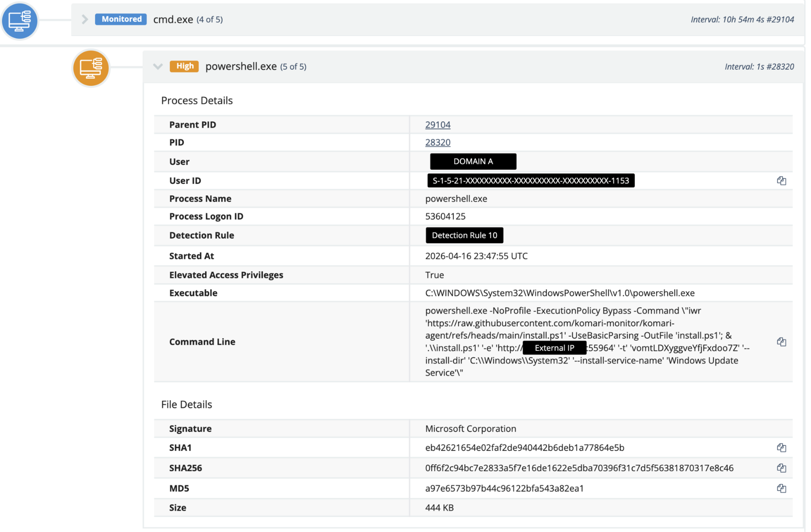
Task: Copy the MD5 hash
Action: 781,488
